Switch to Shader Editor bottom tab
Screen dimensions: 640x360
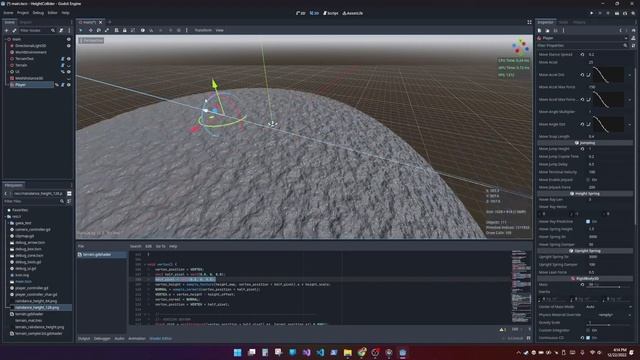(x=160, y=338)
